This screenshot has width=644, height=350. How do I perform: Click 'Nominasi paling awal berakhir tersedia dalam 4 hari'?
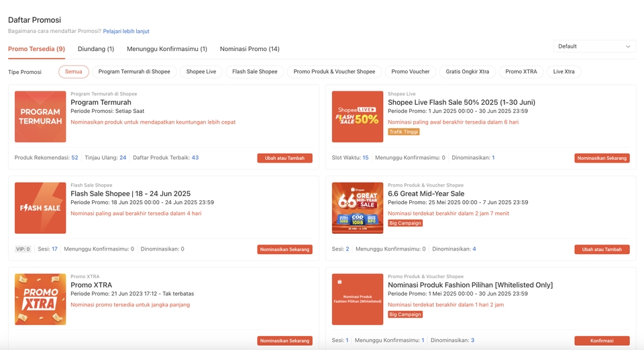[x=136, y=214]
